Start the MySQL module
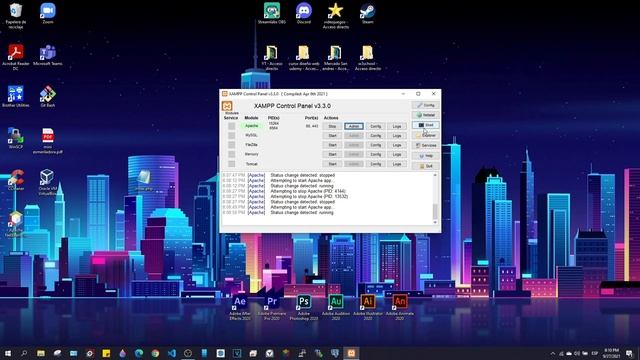 332,136
